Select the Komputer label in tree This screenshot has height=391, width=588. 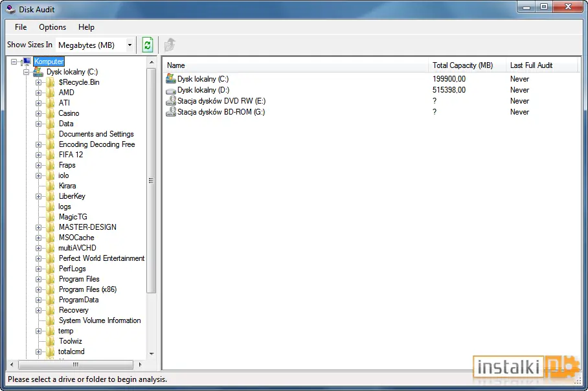coord(49,61)
